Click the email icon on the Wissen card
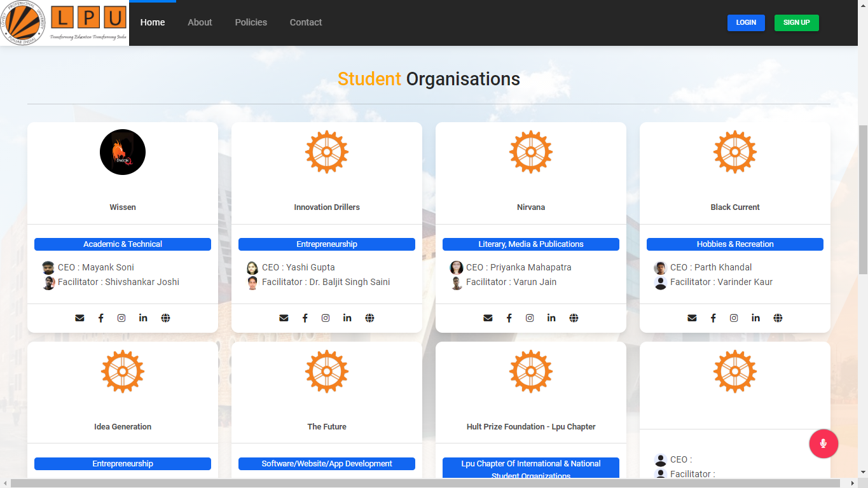This screenshot has width=868, height=488. tap(79, 317)
